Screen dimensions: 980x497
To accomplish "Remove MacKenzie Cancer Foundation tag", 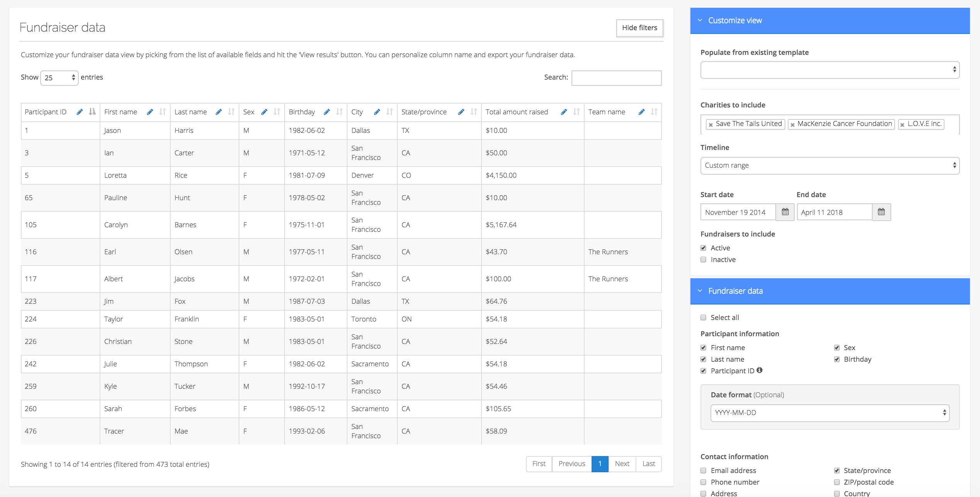I will 792,124.
